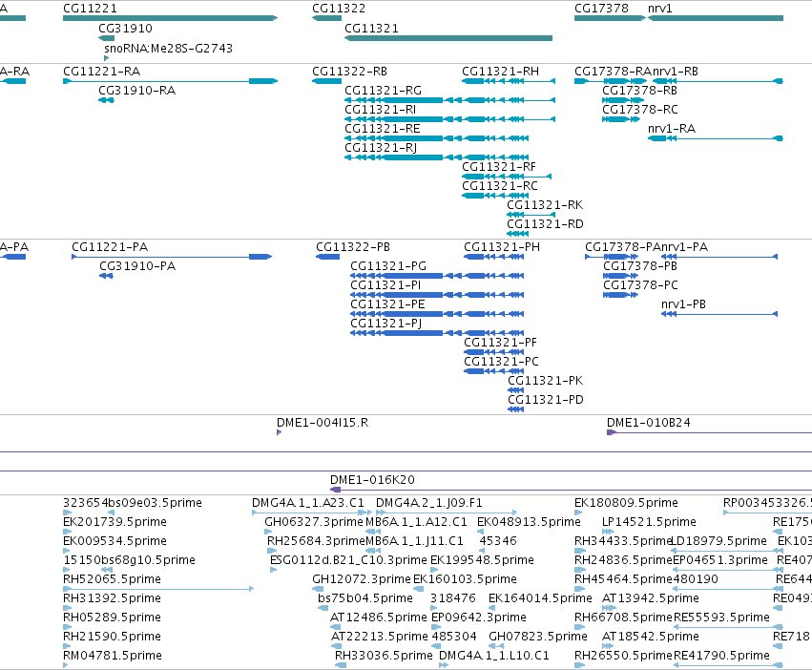This screenshot has height=670, width=812.
Task: Select the CG11321 gene bar
Action: click(448, 38)
